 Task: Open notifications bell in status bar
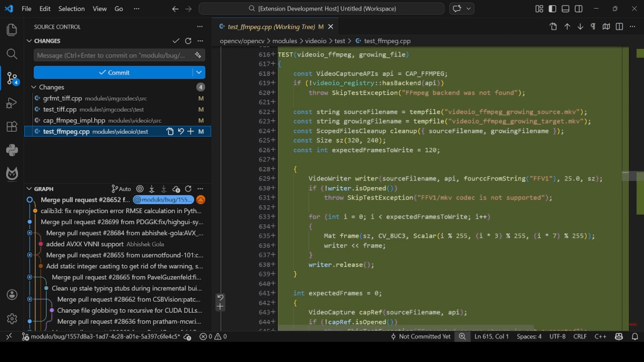(635, 337)
